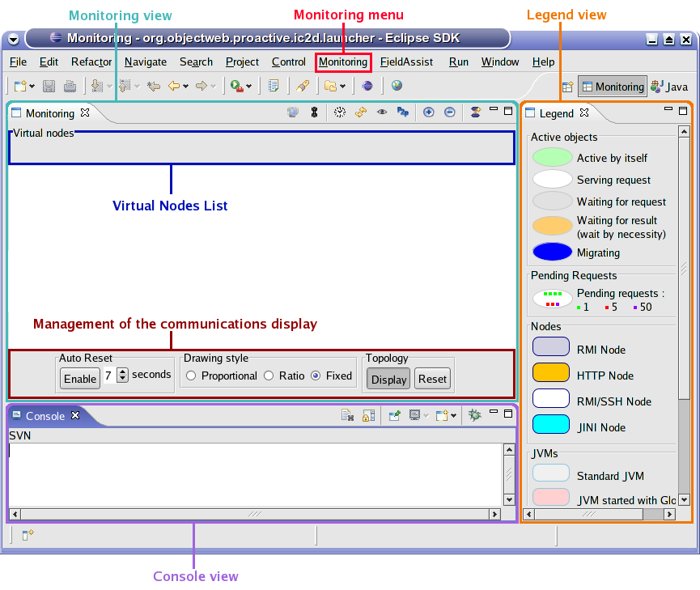Click the yellow refresh arrows icon
Image resolution: width=700 pixels, height=590 pixels.
361,112
